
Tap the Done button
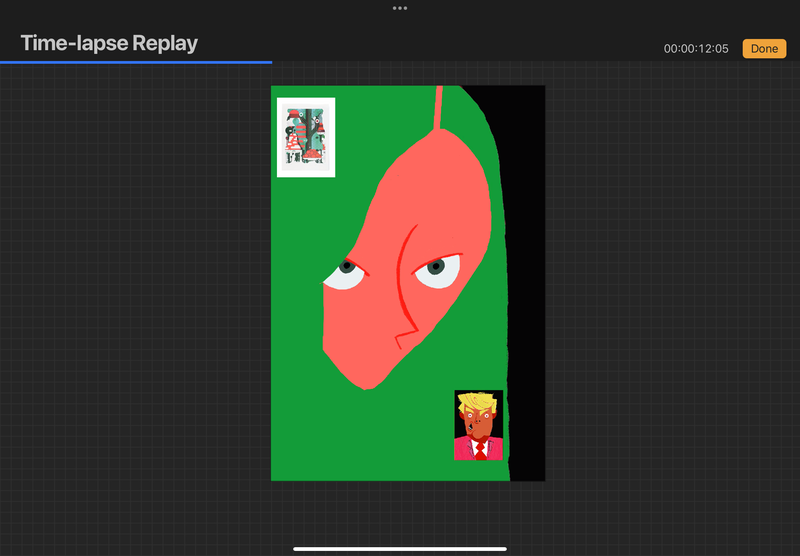764,49
